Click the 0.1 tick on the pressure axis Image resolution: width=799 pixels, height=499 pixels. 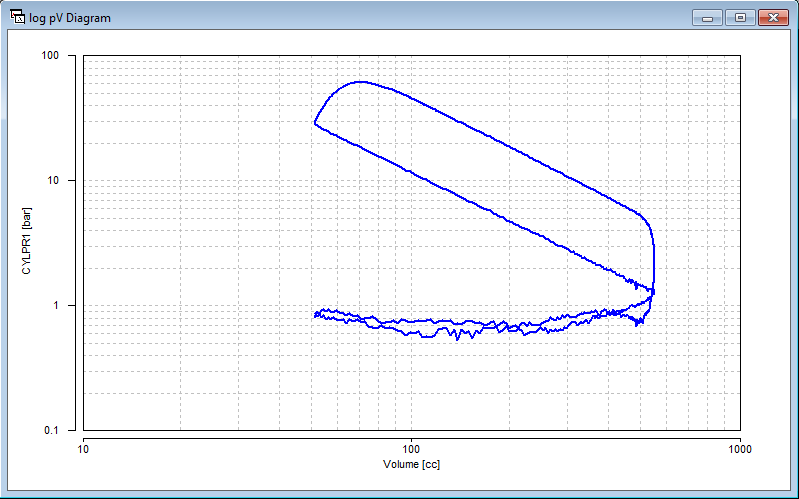(x=68, y=431)
